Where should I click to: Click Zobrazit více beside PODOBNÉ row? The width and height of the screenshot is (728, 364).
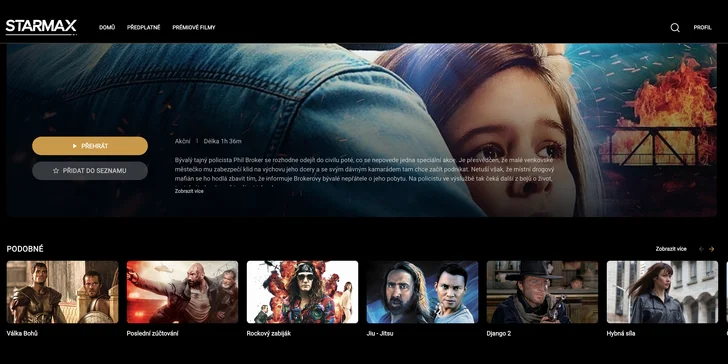[671, 249]
